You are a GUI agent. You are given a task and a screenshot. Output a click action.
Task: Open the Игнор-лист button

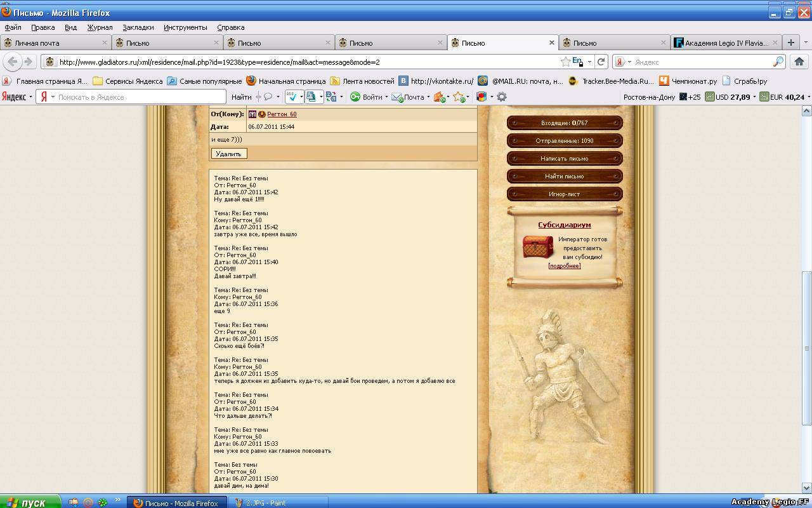pyautogui.click(x=565, y=194)
